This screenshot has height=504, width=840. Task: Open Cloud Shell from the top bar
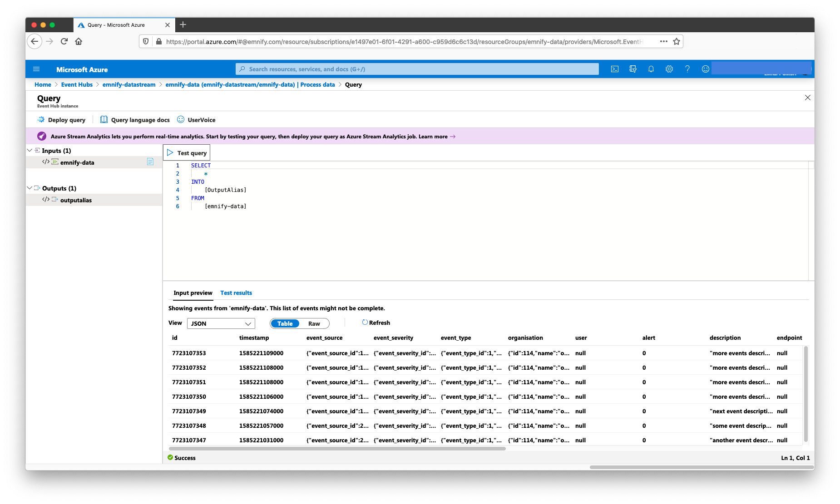tap(615, 69)
